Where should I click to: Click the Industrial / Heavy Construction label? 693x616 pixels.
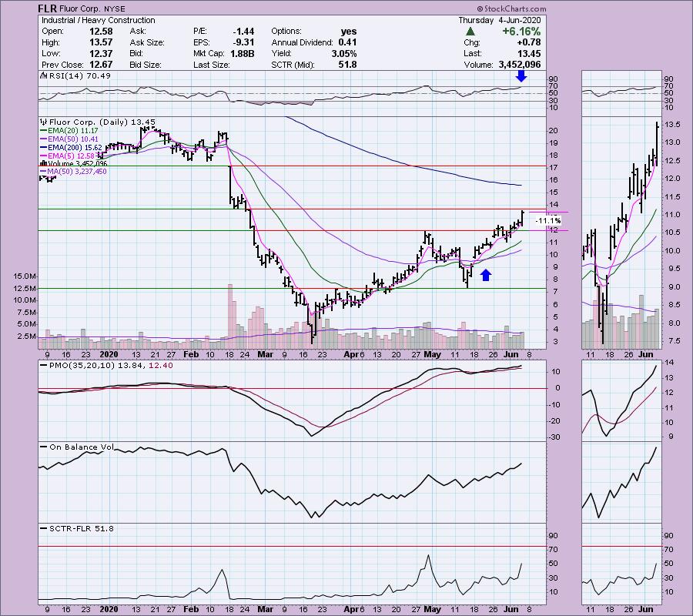98,20
